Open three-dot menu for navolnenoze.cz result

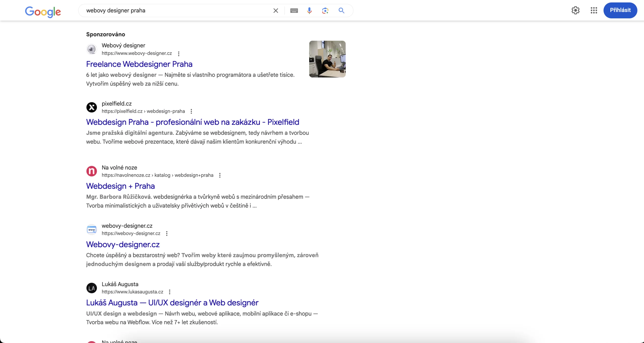[220, 175]
